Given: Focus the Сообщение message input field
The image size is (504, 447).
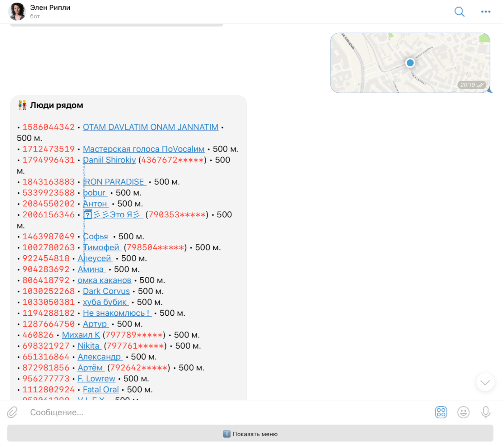Looking at the screenshot, I should pyautogui.click(x=218, y=412).
